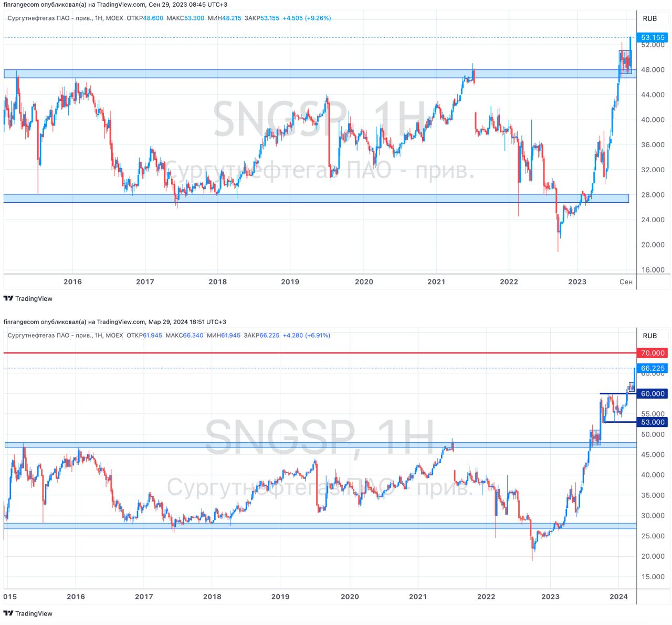Click the 48.000 price axis label
672x625 pixels.
(653, 70)
